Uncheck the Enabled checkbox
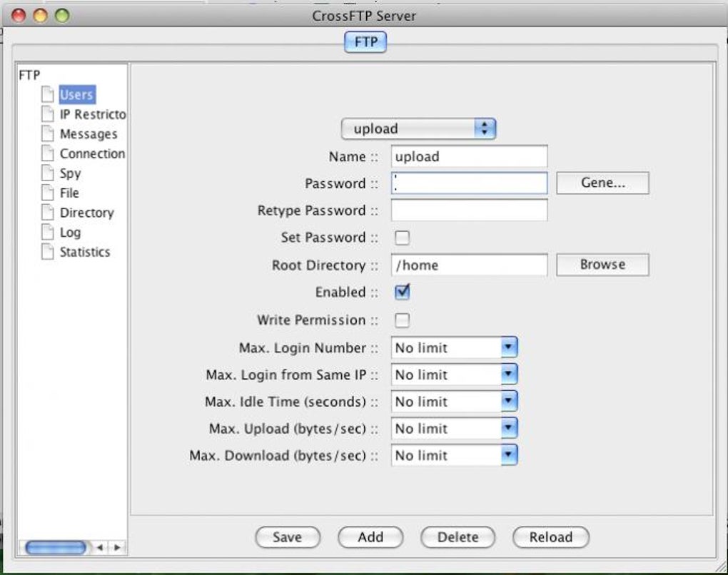 click(x=402, y=292)
